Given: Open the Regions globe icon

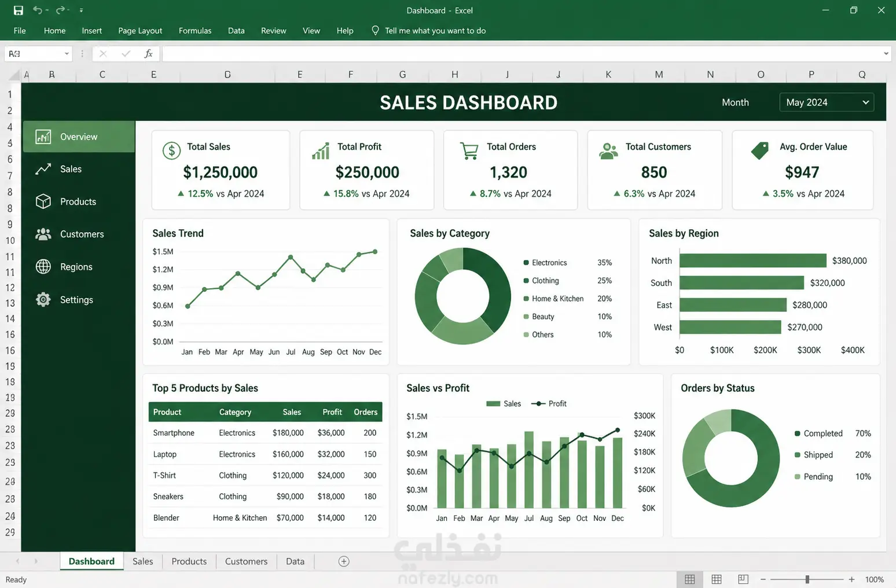Looking at the screenshot, I should [43, 266].
